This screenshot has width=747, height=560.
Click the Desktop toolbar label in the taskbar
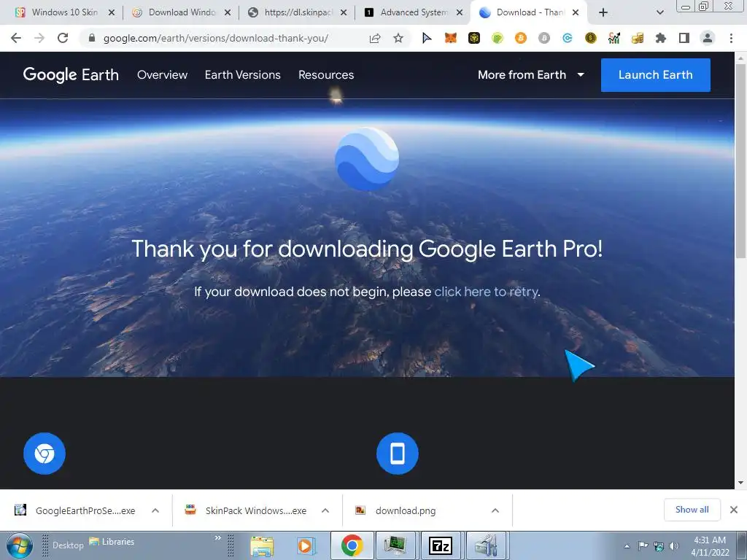tap(68, 545)
